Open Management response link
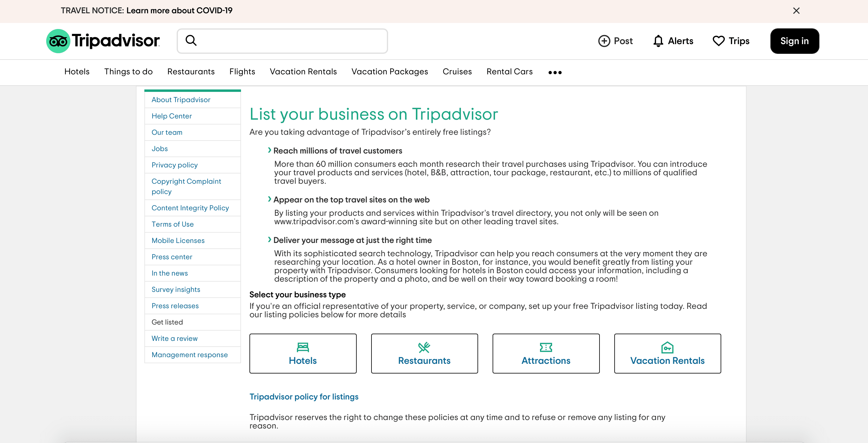Viewport: 868px width, 443px height. (x=189, y=355)
